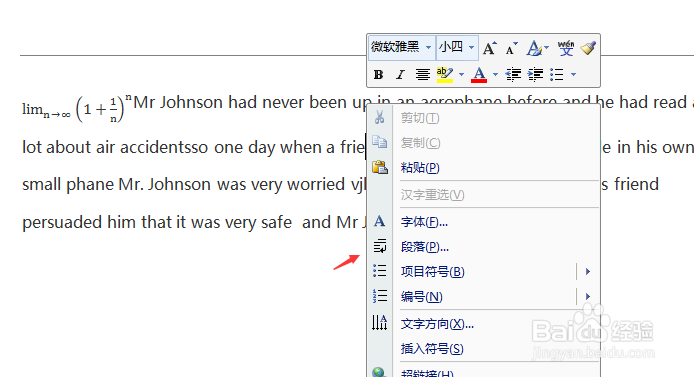Toggle italic formatting
The height and width of the screenshot is (377, 694).
coord(400,75)
